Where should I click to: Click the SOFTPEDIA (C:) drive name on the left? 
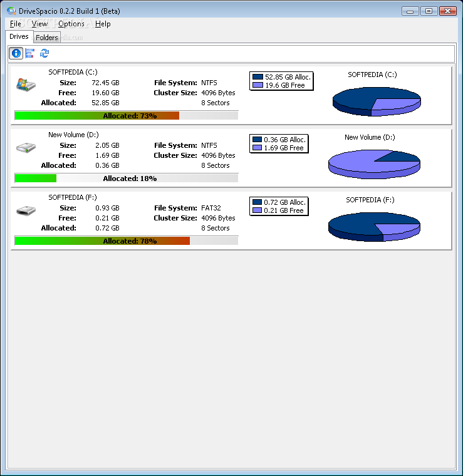click(x=73, y=72)
